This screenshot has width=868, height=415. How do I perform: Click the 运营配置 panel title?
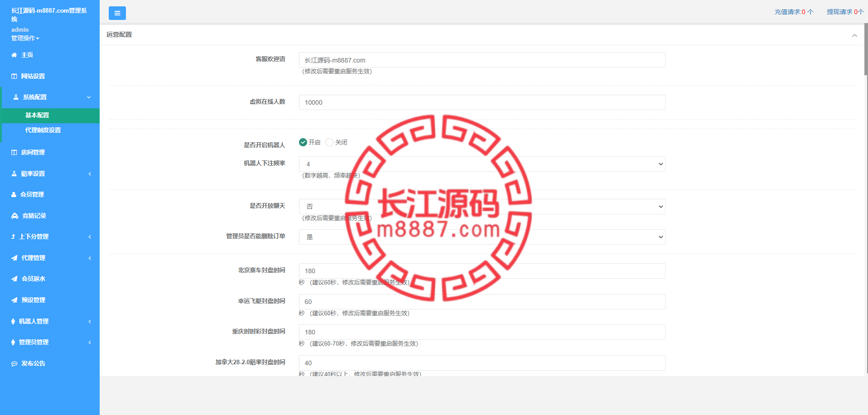119,34
